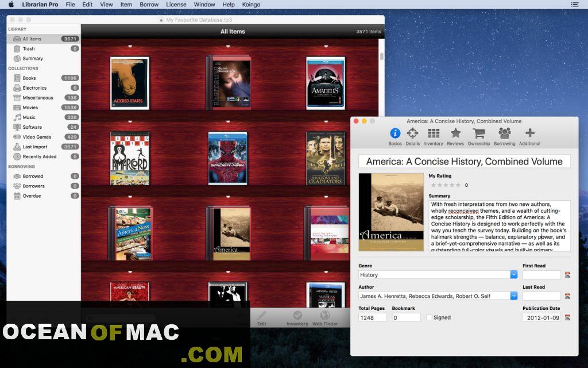Screen dimensions: 588x368
Task: Select the Music collection
Action: click(44, 117)
